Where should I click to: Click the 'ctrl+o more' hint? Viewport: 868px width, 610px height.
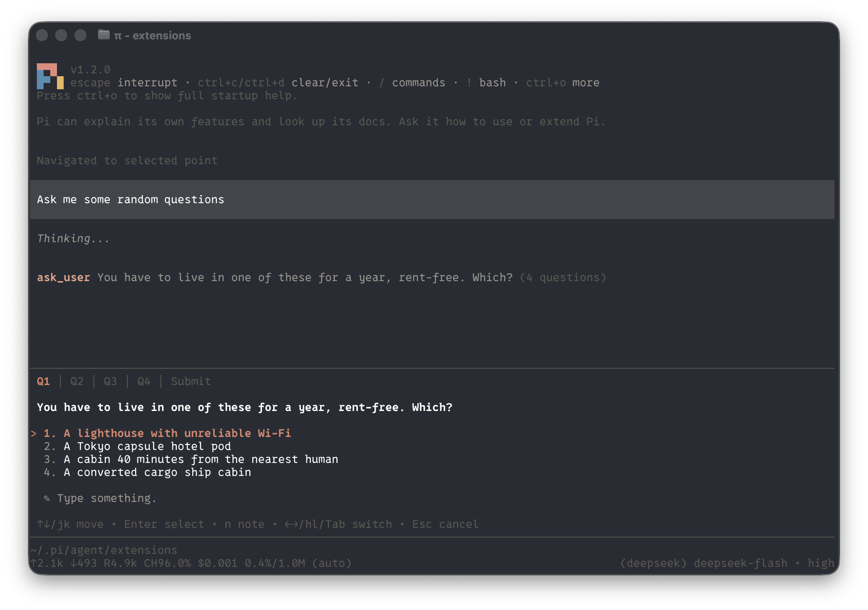coord(563,83)
